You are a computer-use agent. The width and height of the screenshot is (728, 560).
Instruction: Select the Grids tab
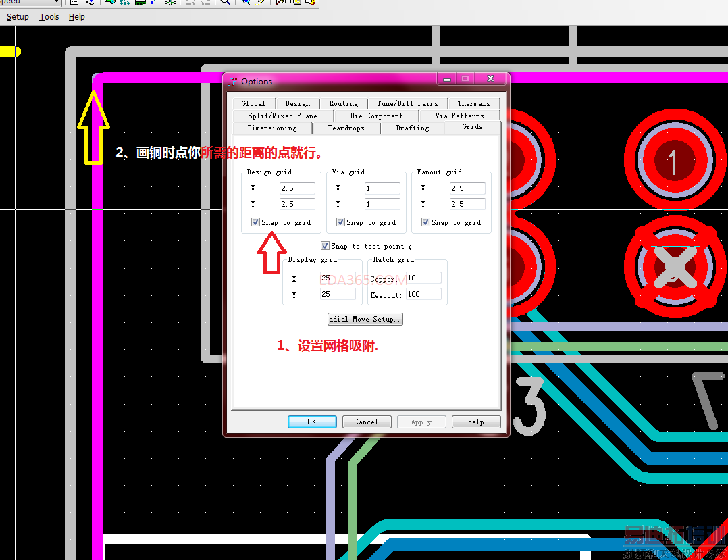click(472, 127)
